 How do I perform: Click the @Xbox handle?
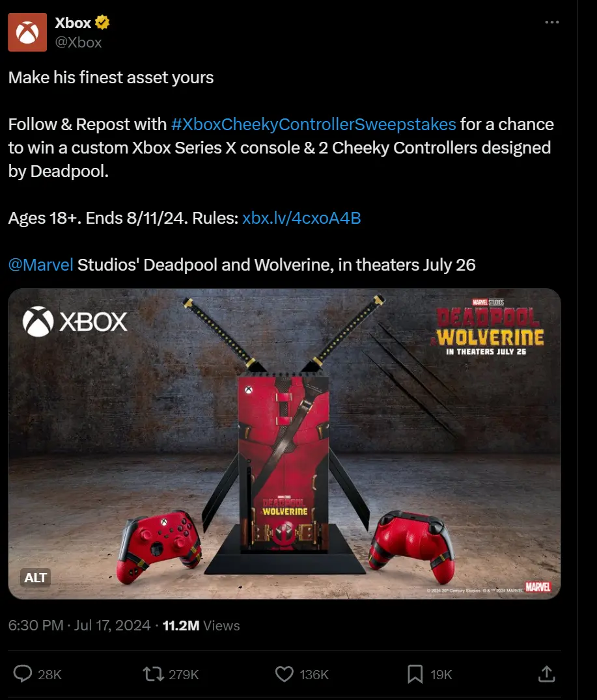78,42
